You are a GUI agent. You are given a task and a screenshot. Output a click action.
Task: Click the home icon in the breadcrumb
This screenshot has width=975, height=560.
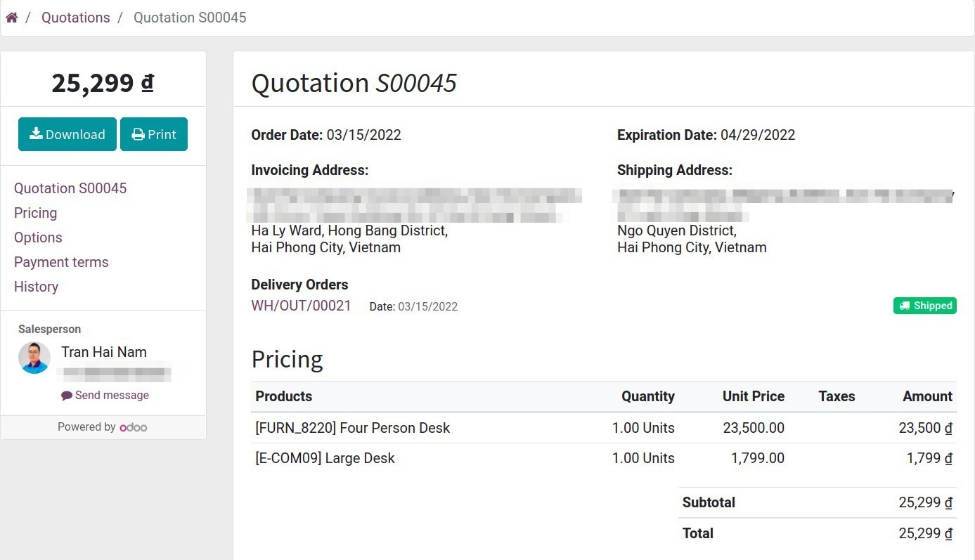point(11,16)
